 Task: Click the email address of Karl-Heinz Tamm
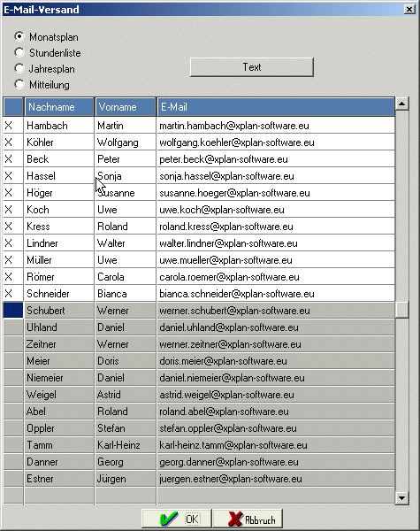pos(233,445)
